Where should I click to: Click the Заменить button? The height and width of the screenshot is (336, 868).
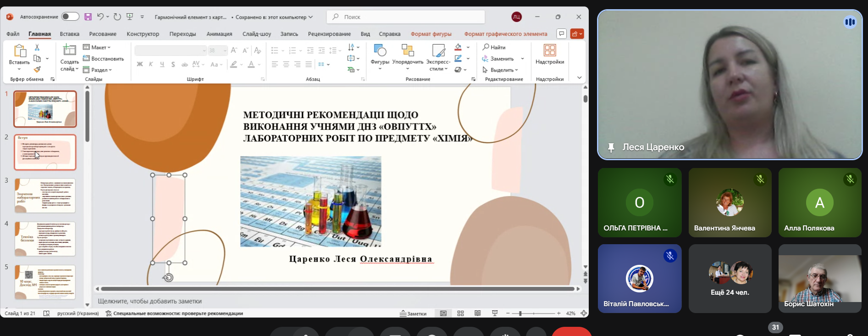(x=498, y=59)
